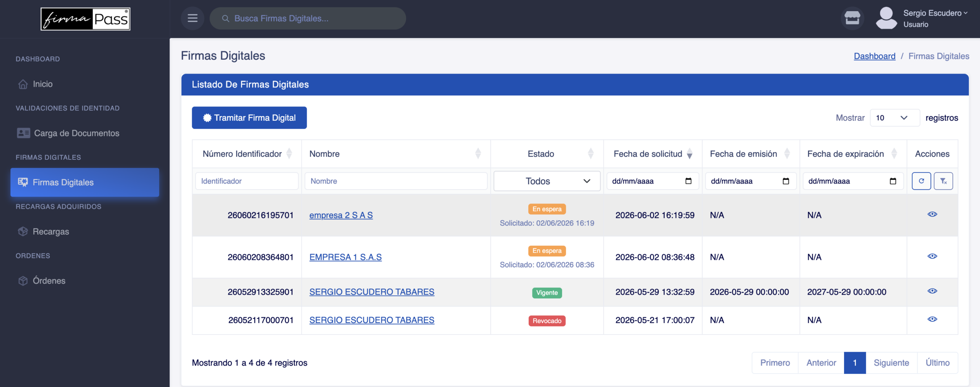Image resolution: width=980 pixels, height=387 pixels.
Task: Sort by Estado column arrows
Action: coord(591,154)
